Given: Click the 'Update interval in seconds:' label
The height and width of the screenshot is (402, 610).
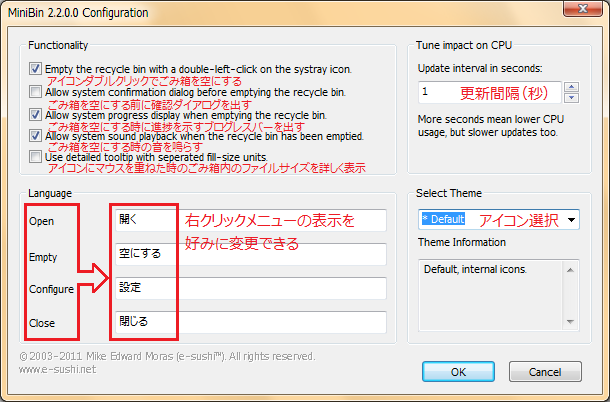Looking at the screenshot, I should (480, 68).
